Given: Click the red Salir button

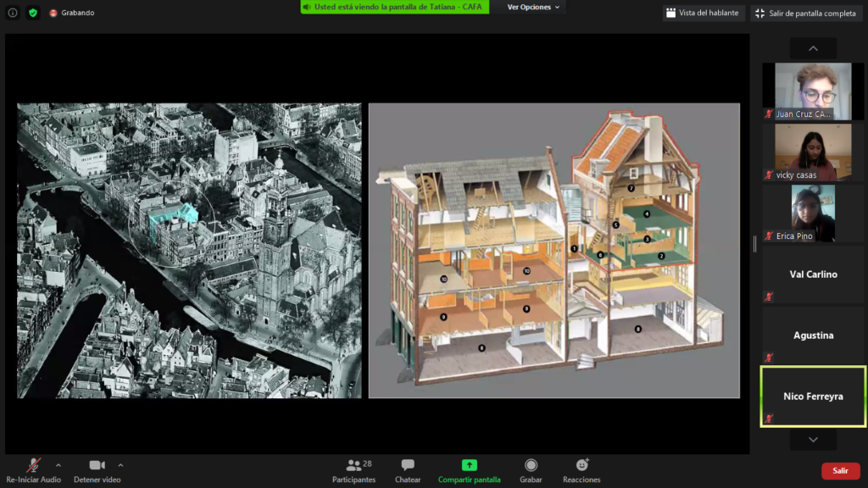Looking at the screenshot, I should coord(840,471).
